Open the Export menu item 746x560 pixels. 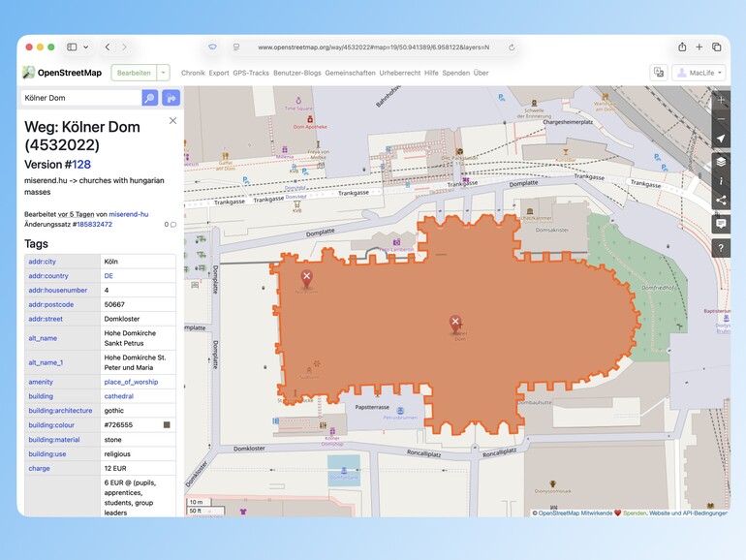(219, 73)
